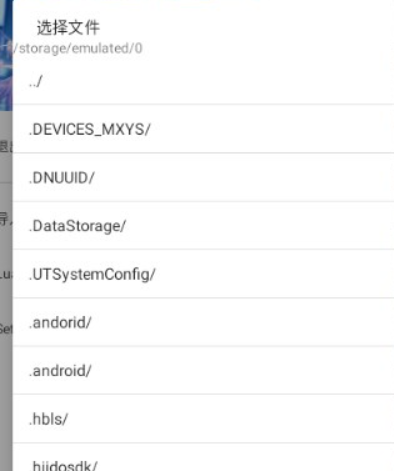394x471 pixels.
Task: Click the /storage/emulated/0 path label
Action: pyautogui.click(x=78, y=48)
